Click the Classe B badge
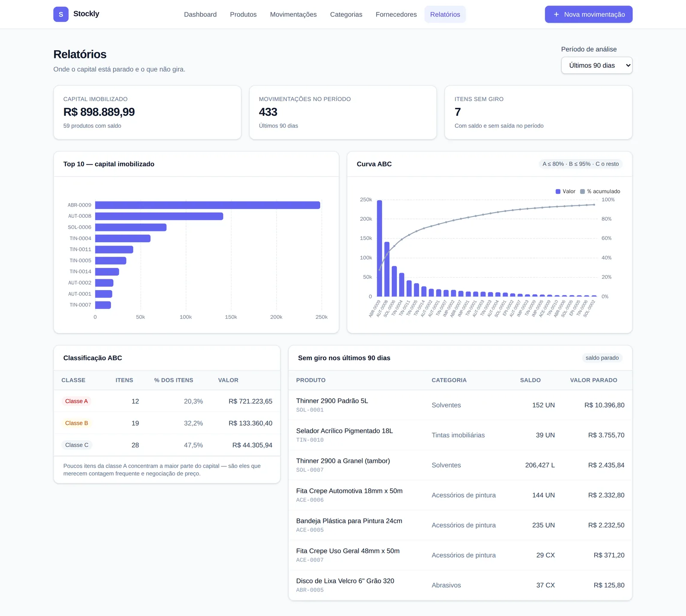Image resolution: width=686 pixels, height=616 pixels. pos(76,423)
